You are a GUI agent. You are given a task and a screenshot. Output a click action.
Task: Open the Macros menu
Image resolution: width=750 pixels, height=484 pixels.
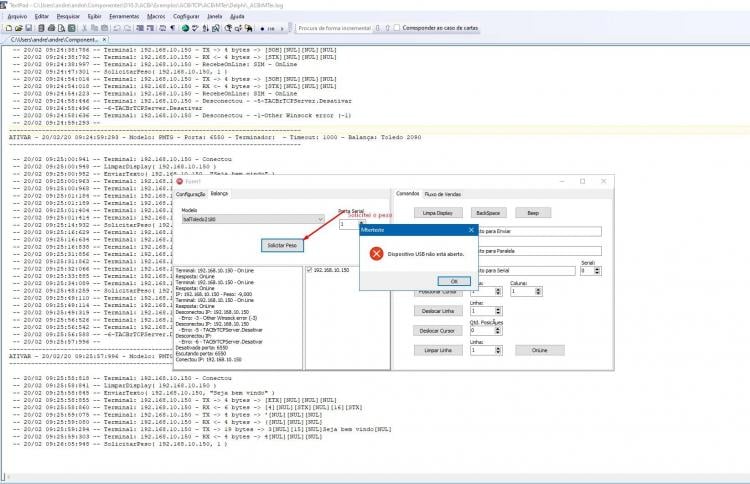point(156,16)
